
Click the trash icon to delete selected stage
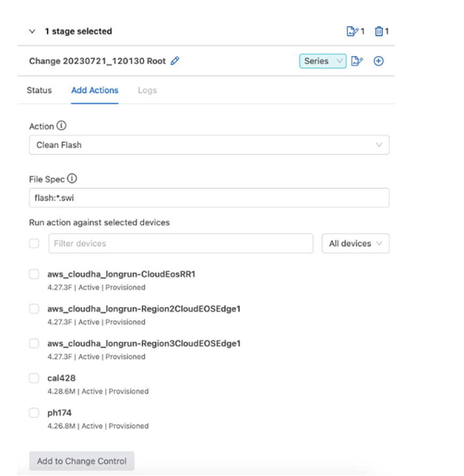(379, 31)
